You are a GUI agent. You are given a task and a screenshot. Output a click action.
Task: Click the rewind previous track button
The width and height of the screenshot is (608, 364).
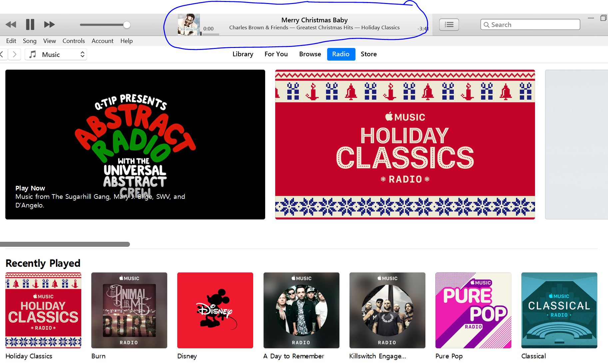pos(11,24)
